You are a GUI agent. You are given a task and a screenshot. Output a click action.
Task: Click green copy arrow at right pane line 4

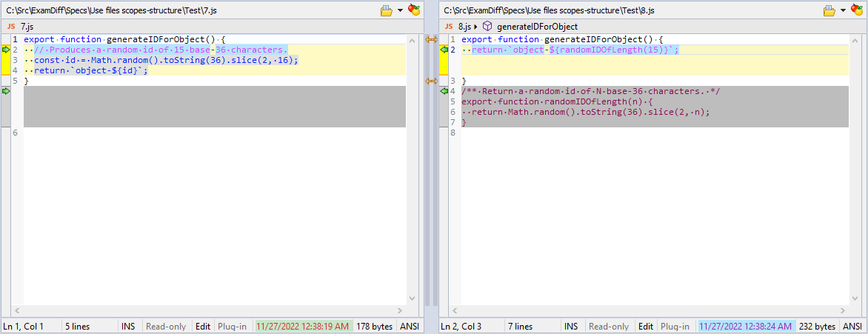click(x=444, y=91)
